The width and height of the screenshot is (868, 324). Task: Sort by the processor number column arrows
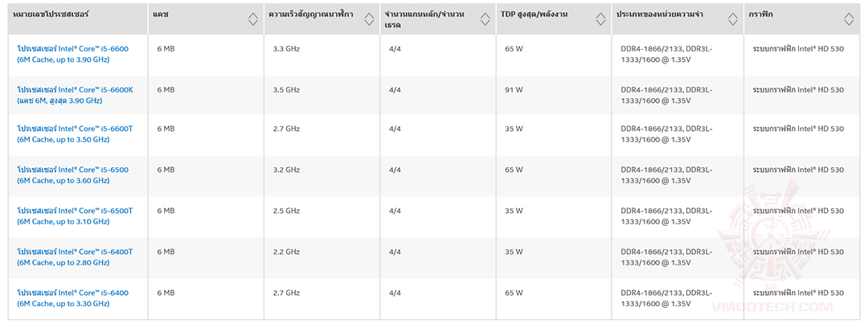click(137, 18)
